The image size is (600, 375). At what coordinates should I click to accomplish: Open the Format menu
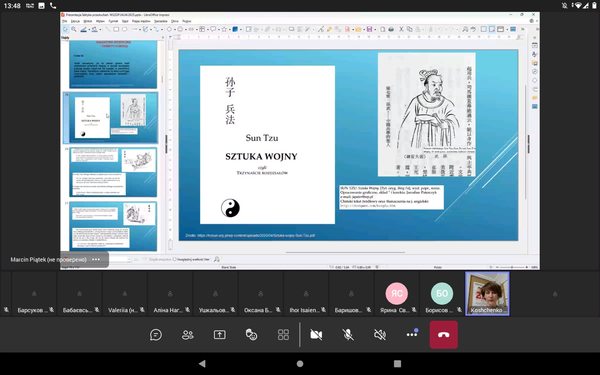tap(113, 21)
